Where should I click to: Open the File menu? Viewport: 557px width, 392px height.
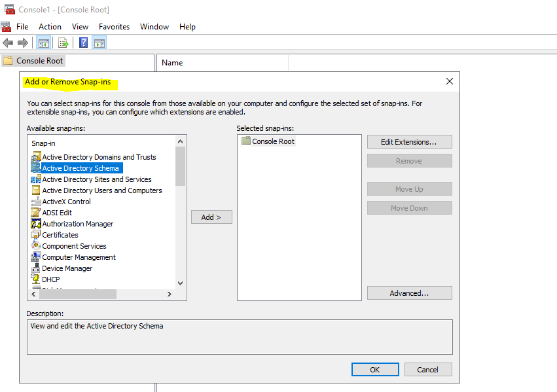22,27
